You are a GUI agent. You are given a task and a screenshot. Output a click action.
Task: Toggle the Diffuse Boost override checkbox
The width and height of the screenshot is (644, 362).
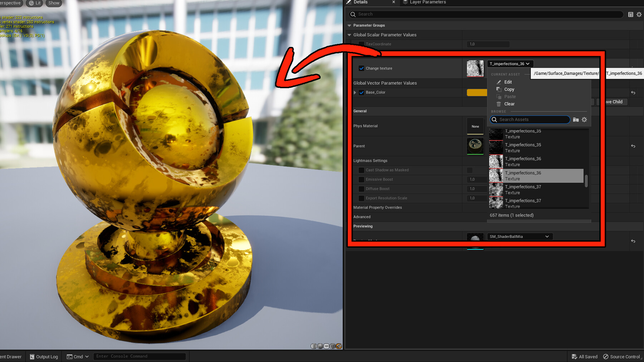coord(361,189)
